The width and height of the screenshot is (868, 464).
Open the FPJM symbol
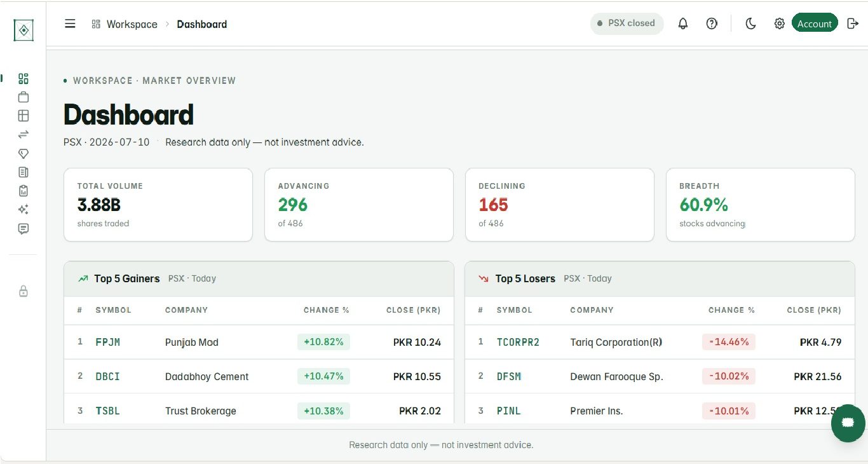tap(107, 342)
